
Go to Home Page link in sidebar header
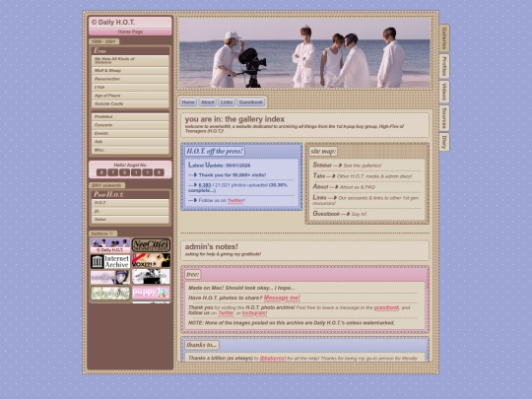[x=130, y=32]
